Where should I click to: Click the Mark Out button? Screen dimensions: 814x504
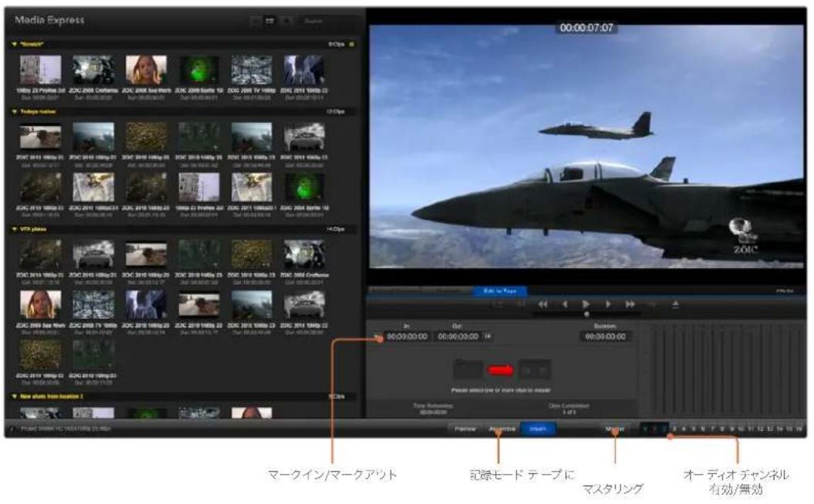(488, 337)
